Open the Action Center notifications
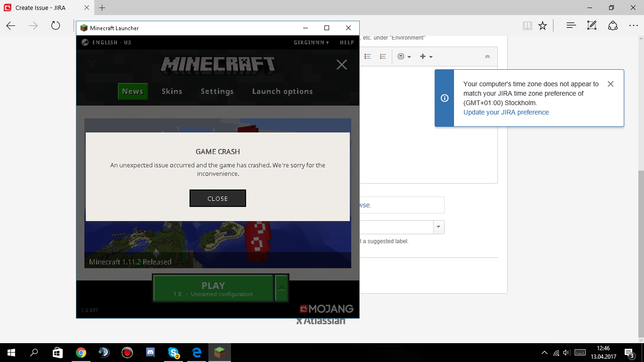The height and width of the screenshot is (362, 644). pyautogui.click(x=630, y=353)
